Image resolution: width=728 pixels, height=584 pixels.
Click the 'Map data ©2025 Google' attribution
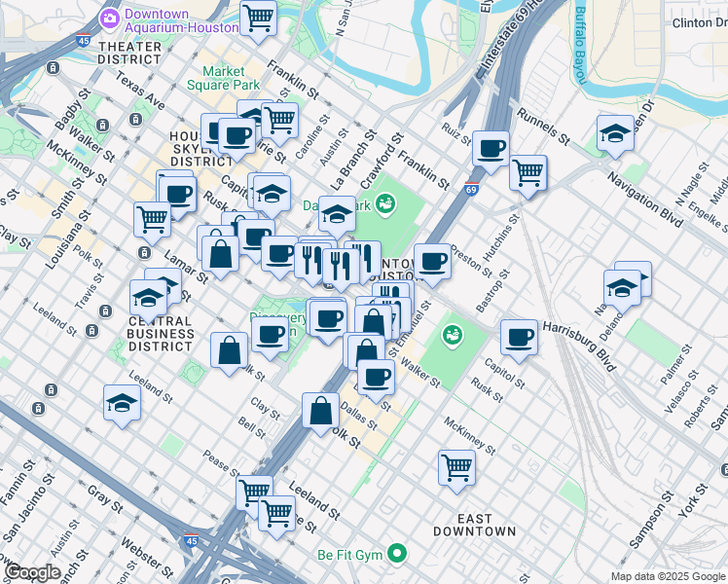668,576
